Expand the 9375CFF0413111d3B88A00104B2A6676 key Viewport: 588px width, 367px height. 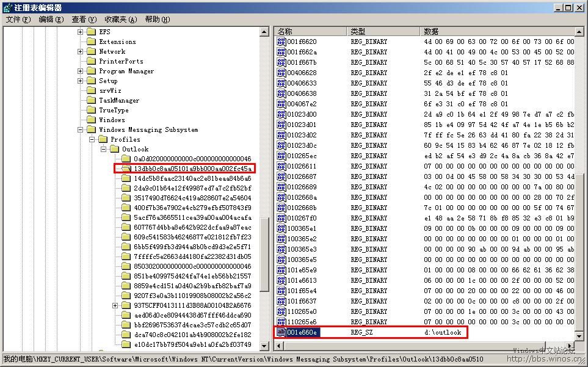coord(115,305)
